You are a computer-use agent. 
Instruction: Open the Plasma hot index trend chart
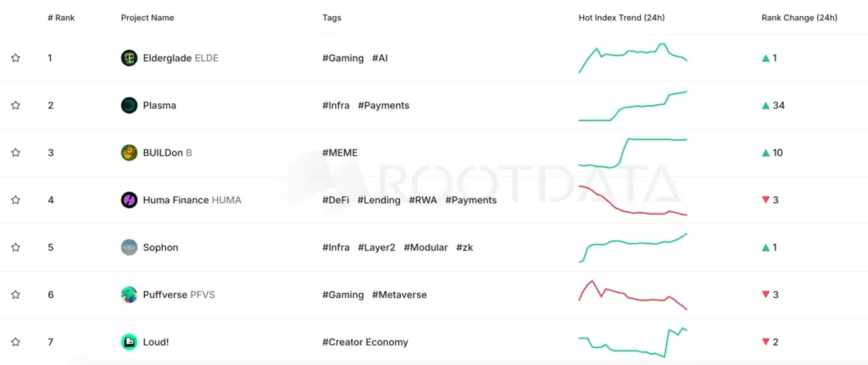[632, 106]
